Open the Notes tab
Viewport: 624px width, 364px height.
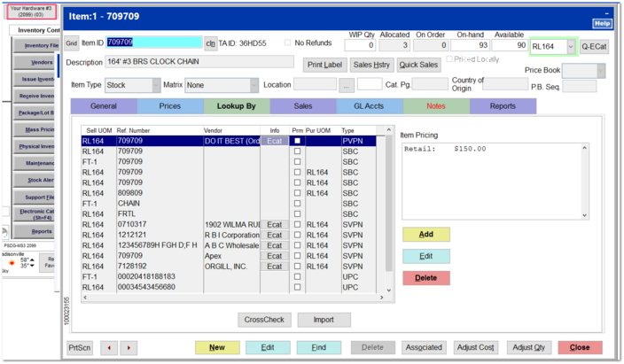coord(436,106)
